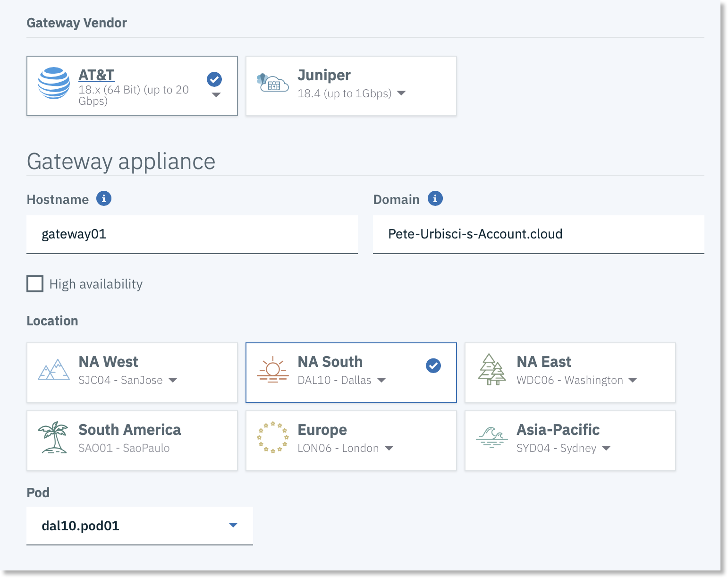Open DAL10 - Dallas datacenter dropdown
Screen dimensions: 728x578
click(381, 380)
